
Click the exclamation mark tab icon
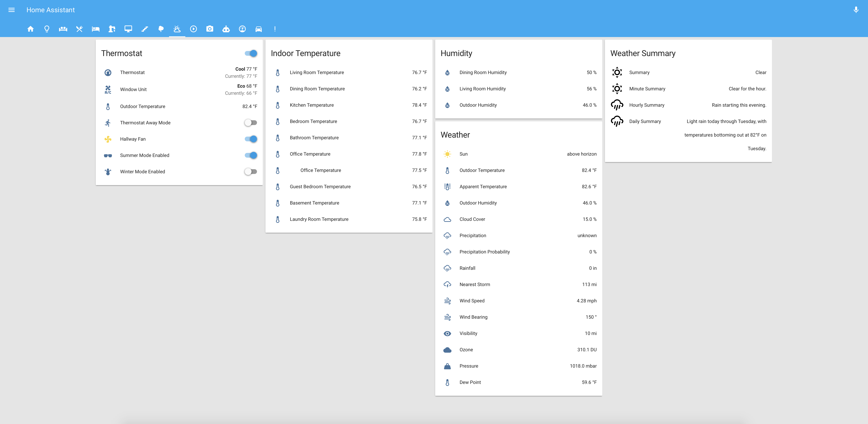coord(275,29)
